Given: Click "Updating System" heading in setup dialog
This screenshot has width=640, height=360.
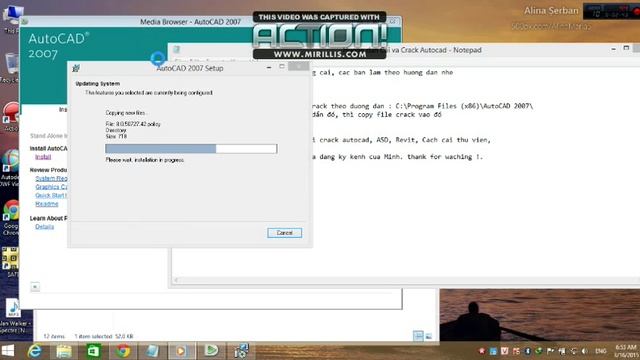Looking at the screenshot, I should [x=98, y=83].
